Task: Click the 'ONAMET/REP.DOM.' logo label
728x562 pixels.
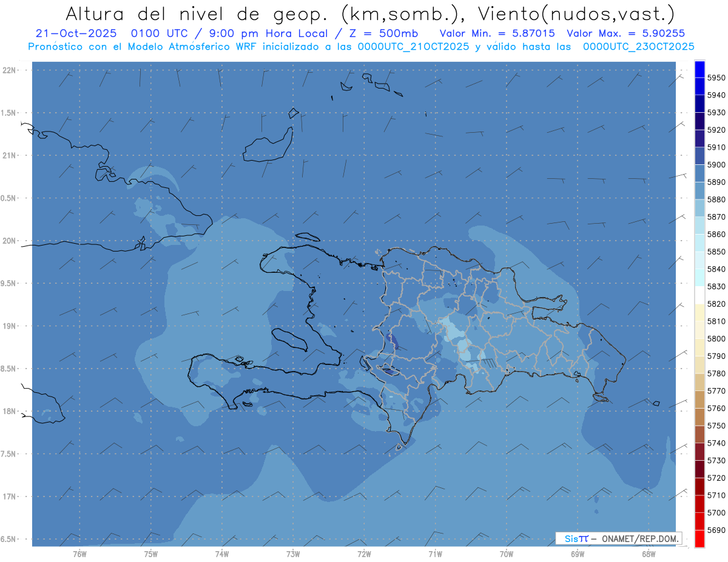Action: tap(641, 538)
